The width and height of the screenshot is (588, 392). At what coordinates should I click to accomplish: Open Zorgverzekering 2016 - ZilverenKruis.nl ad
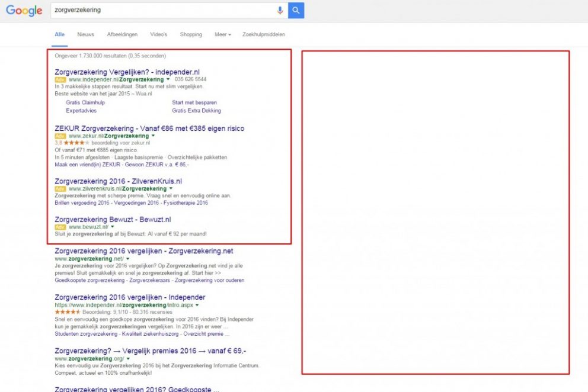tap(118, 181)
